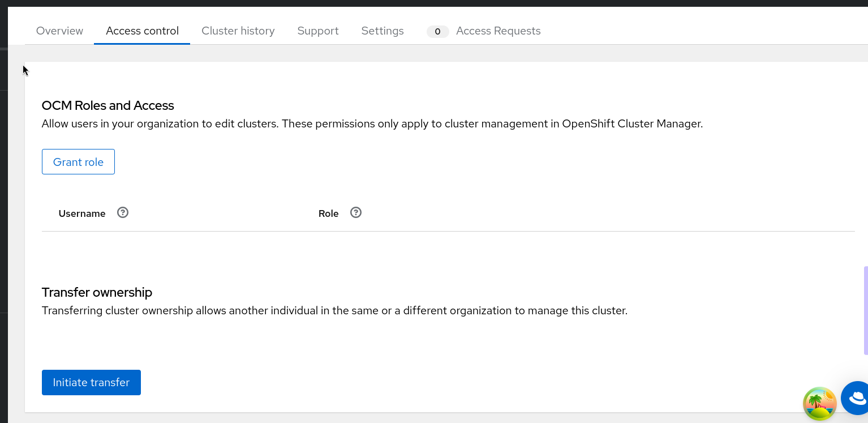Screen dimensions: 868x423
Task: Open the Role column help icon
Action: coord(356,213)
